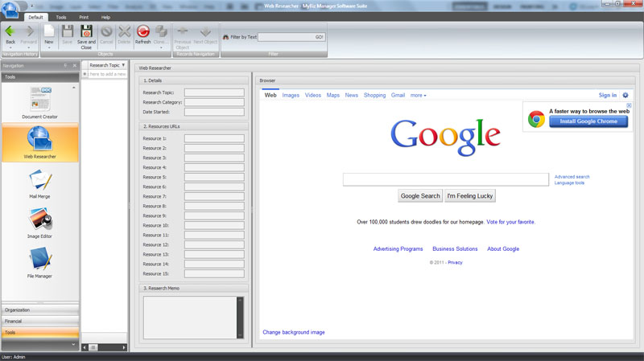This screenshot has width=644, height=361.
Task: Click the Google search text box
Action: tap(446, 179)
